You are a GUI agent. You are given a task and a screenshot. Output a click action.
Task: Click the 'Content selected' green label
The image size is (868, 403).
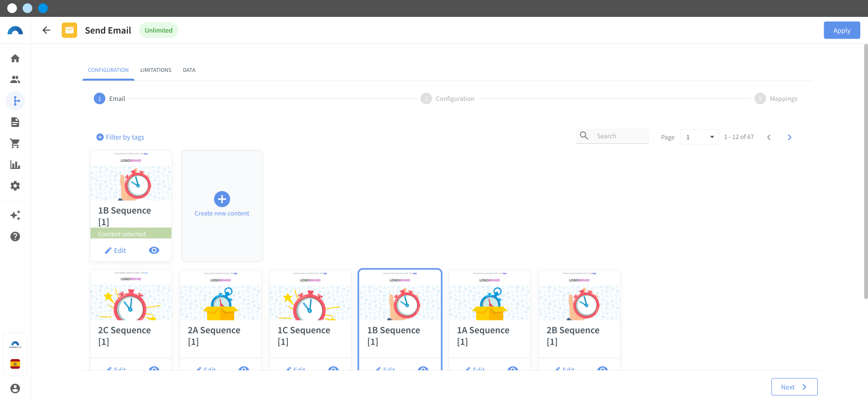click(x=131, y=234)
